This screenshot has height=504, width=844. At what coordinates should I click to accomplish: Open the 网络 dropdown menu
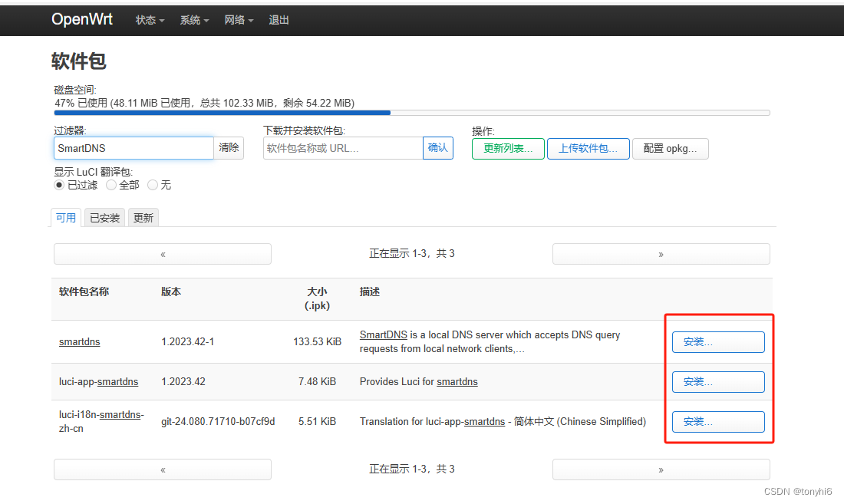coord(239,20)
